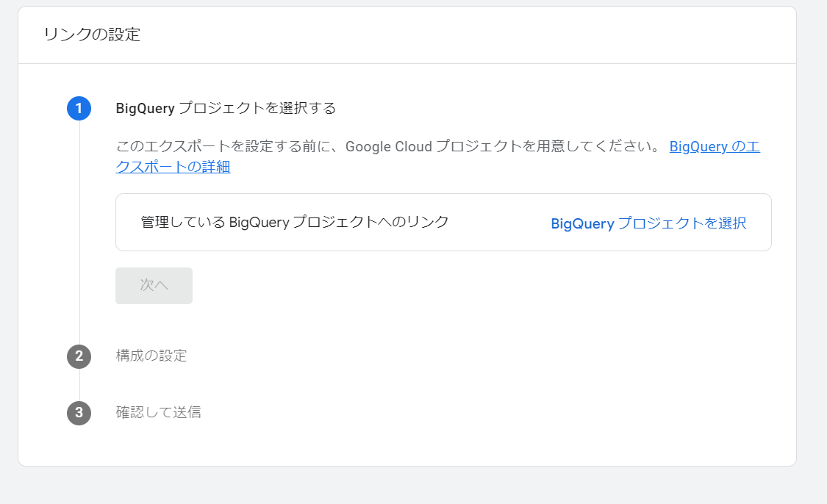
Task: Open the BigQuery のエクスポートの詳細 link
Action: click(x=714, y=146)
